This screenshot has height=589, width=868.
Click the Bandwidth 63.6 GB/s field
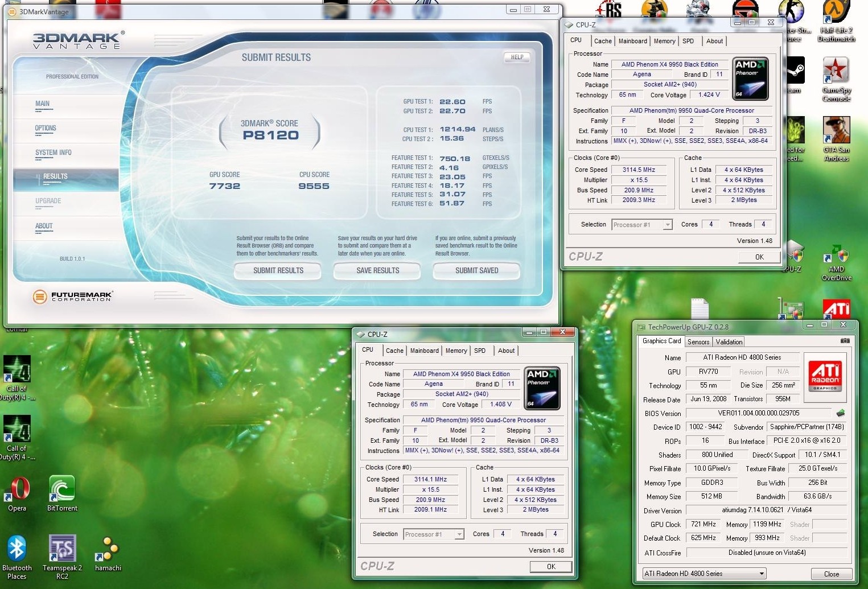click(x=817, y=496)
